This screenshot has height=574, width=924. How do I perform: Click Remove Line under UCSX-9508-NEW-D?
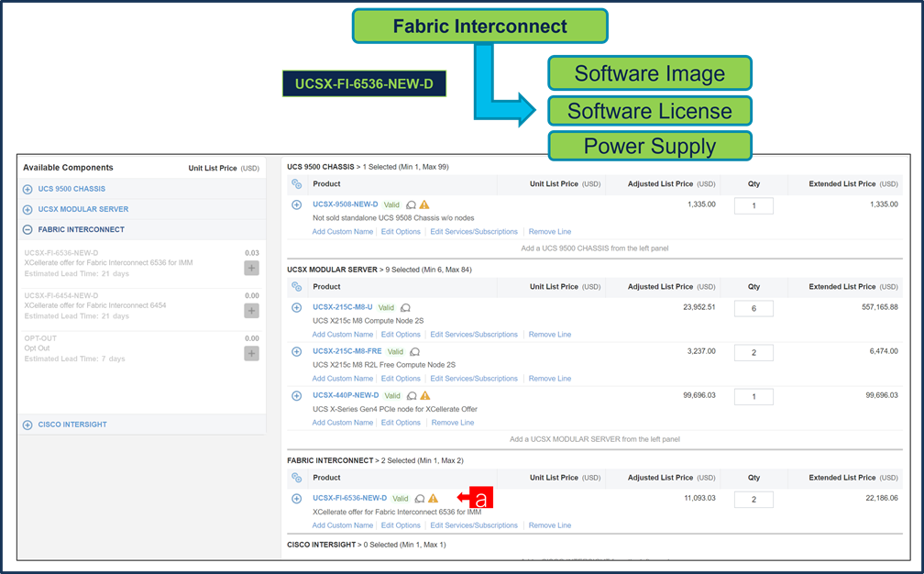pos(550,232)
